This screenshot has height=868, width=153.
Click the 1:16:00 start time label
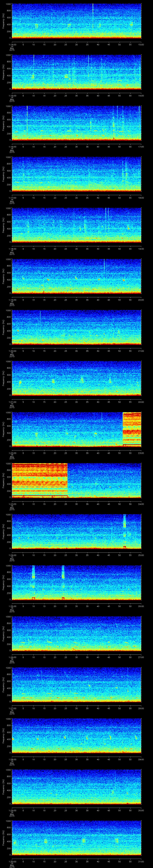pyautogui.click(x=12, y=147)
